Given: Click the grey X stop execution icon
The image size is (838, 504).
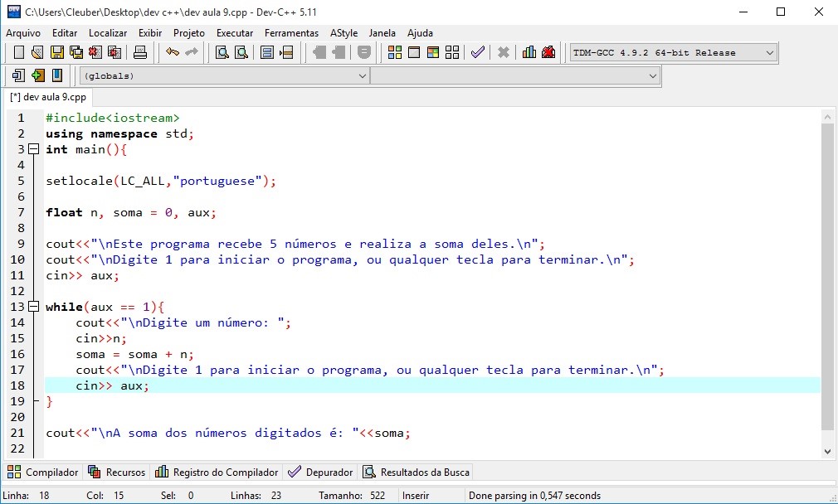Looking at the screenshot, I should (503, 52).
